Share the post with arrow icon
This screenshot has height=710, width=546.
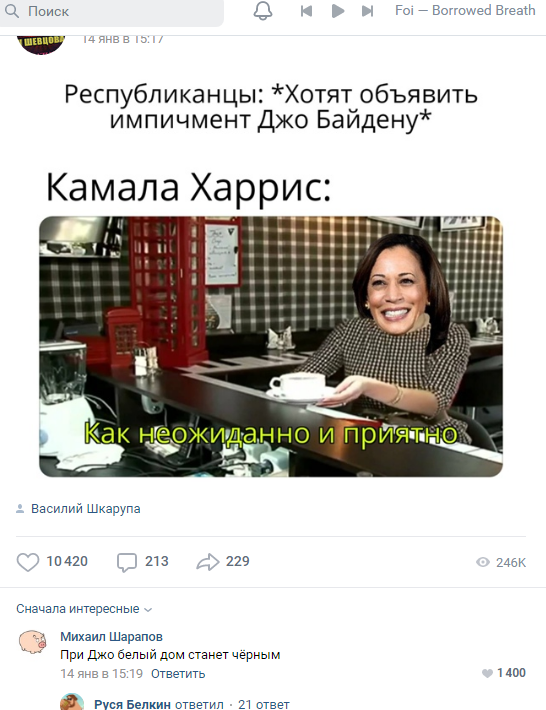(208, 562)
